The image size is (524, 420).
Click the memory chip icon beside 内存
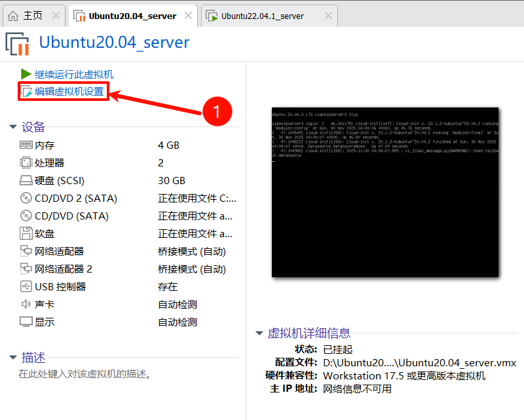(x=26, y=145)
